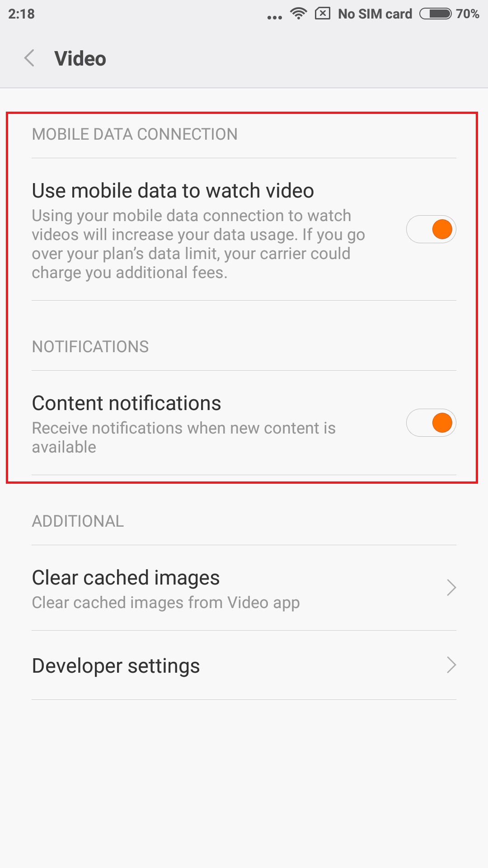Tap the NOTIFICATIONS section header

90,347
